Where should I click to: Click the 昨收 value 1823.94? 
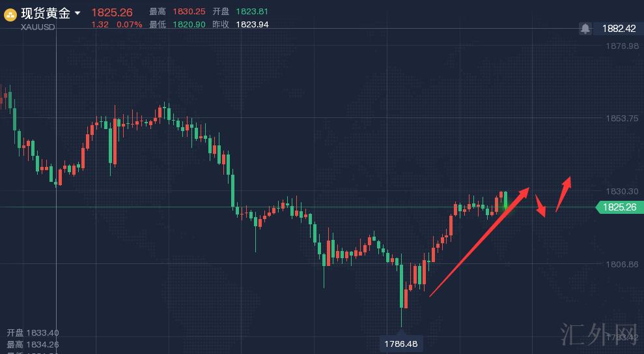pyautogui.click(x=251, y=25)
